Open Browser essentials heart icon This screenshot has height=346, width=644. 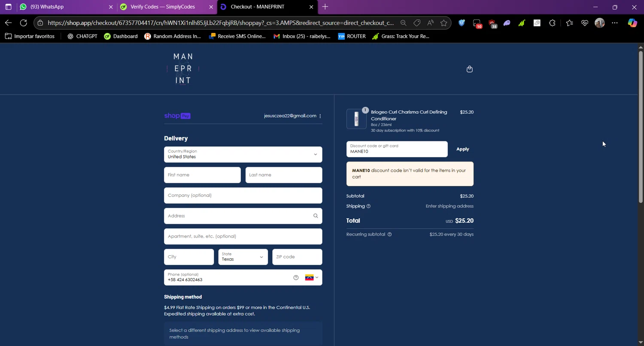[584, 23]
